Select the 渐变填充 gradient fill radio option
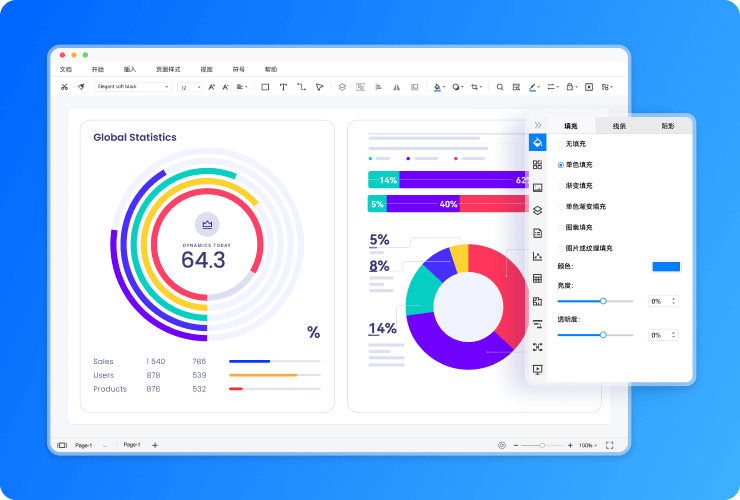740x500 pixels. (x=561, y=186)
